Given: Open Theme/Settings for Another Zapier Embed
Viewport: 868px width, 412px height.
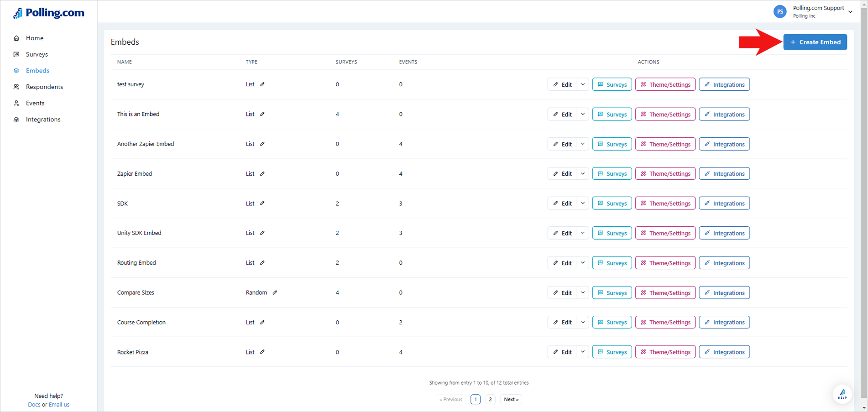Looking at the screenshot, I should (665, 144).
